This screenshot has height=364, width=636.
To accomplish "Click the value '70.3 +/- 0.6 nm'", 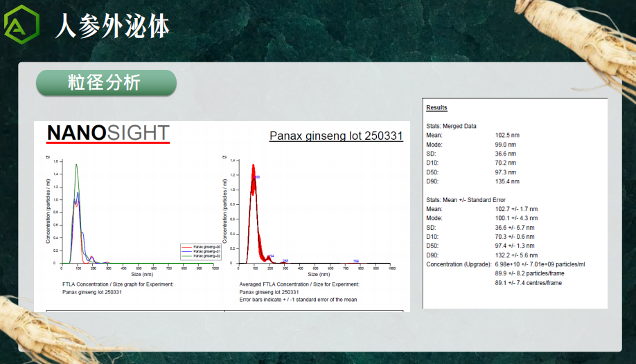I will [514, 236].
